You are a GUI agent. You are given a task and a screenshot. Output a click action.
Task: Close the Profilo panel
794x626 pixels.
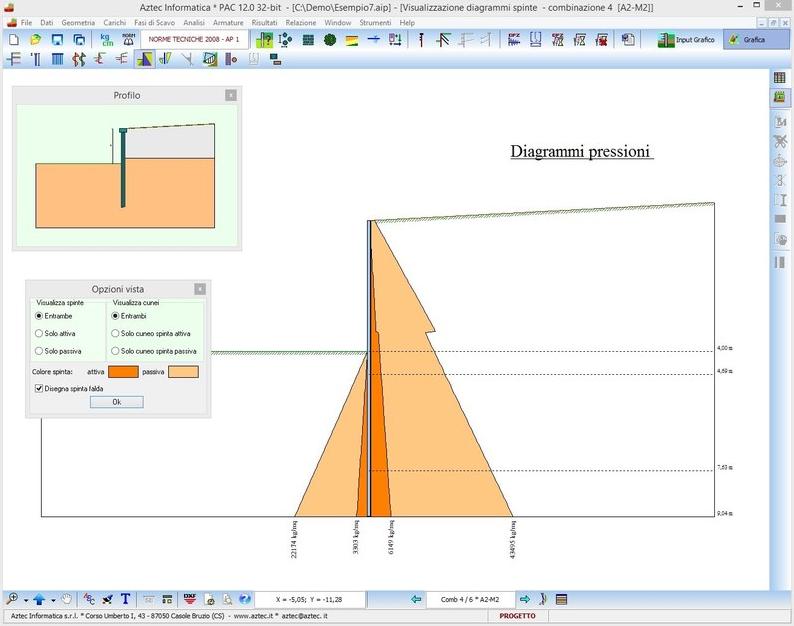coord(231,95)
